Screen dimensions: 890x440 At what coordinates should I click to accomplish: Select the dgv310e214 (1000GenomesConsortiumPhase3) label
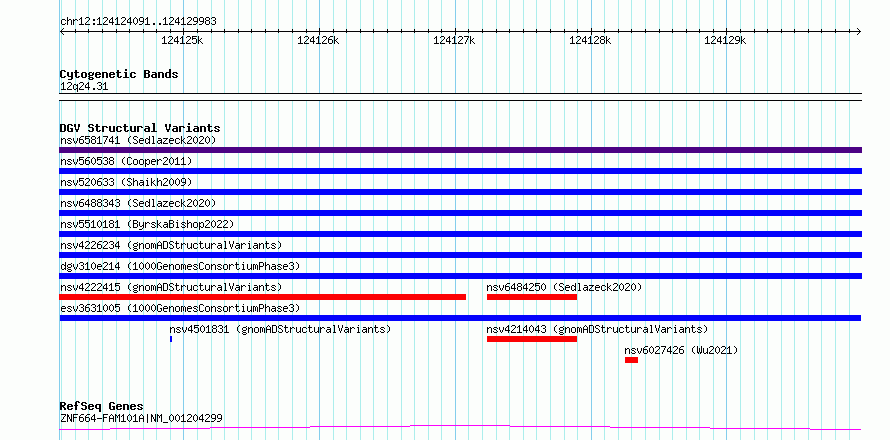[180, 266]
